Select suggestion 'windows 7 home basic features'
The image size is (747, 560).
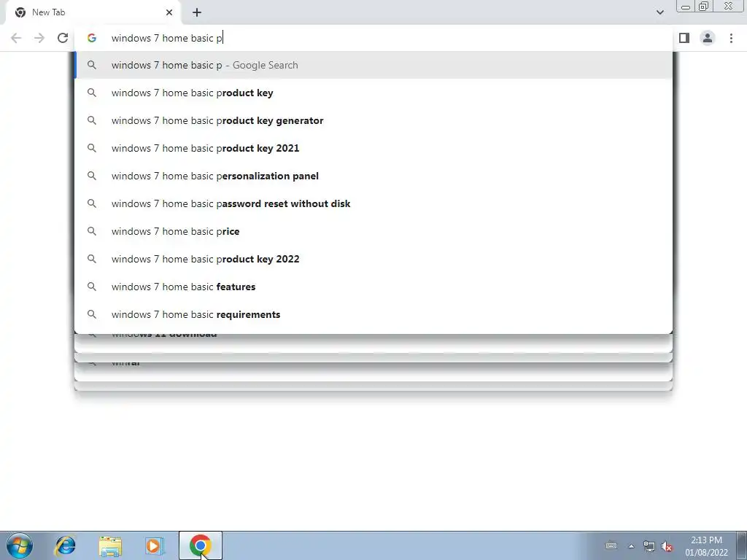[x=373, y=287]
